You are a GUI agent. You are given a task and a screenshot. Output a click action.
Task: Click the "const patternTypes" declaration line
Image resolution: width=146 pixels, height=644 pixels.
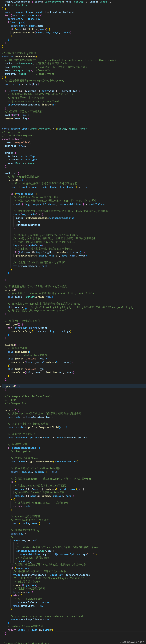pos(45,129)
